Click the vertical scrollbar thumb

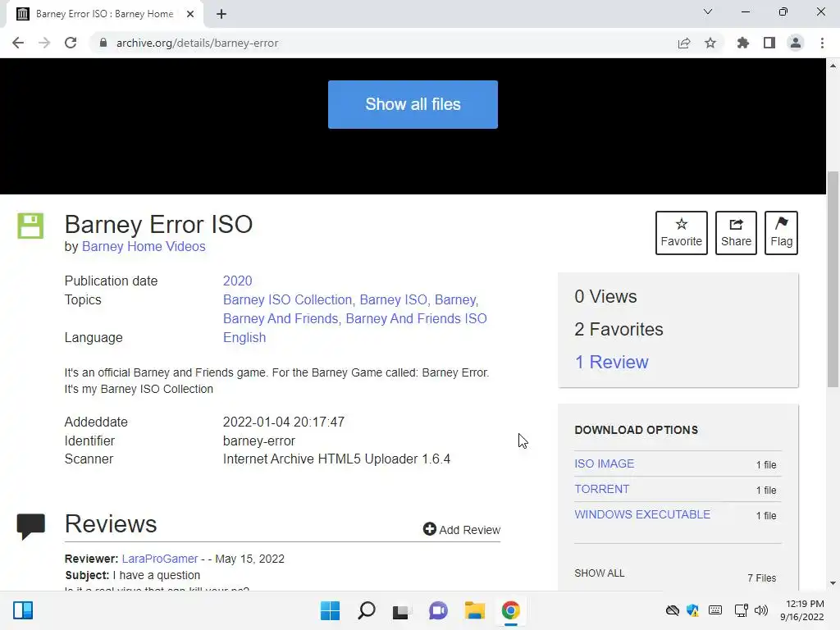[833, 279]
